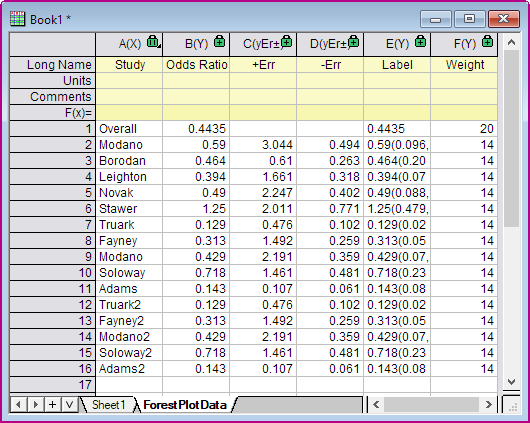This screenshot has height=423, width=530.
Task: Click the Units row label
Action: click(52, 80)
